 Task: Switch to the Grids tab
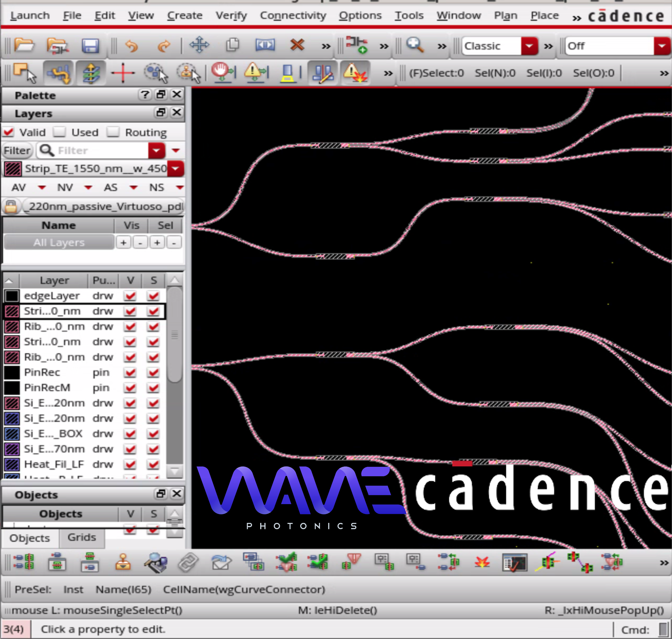(x=82, y=537)
